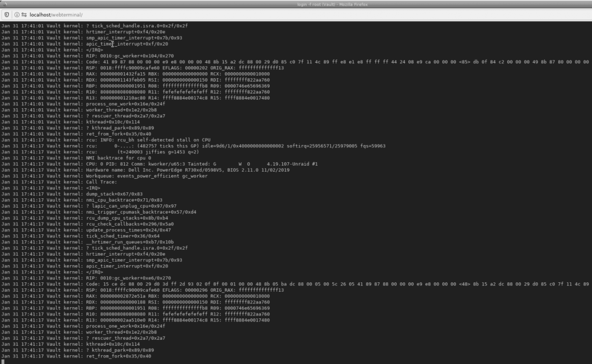The image size is (592, 364).
Task: Click the value "fqs=59963"
Action: coord(372,146)
